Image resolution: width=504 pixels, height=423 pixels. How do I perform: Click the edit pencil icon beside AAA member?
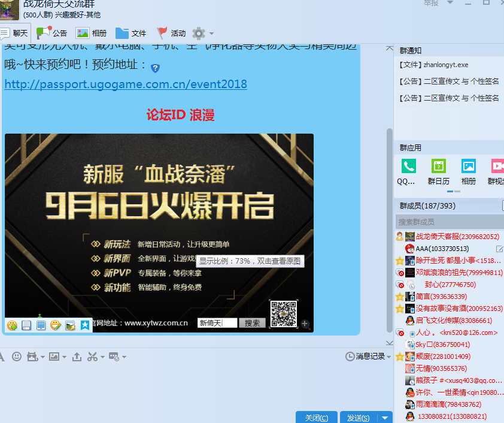(499, 249)
